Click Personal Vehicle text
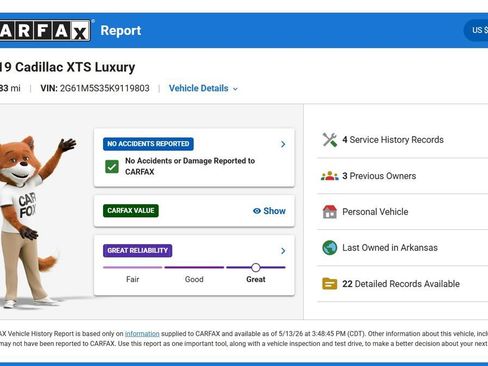The height and width of the screenshot is (366, 488). coord(375,212)
